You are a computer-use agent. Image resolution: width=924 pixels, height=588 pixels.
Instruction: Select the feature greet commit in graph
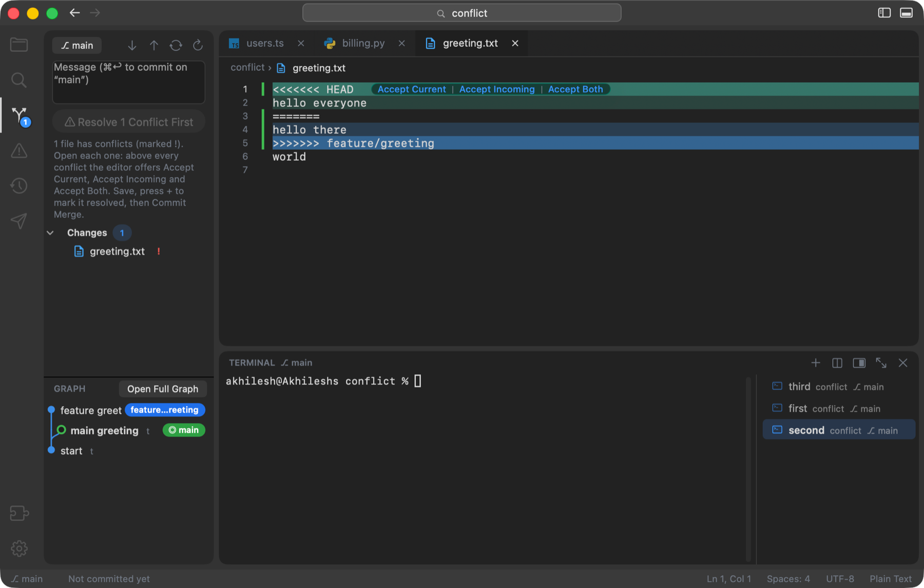click(91, 410)
